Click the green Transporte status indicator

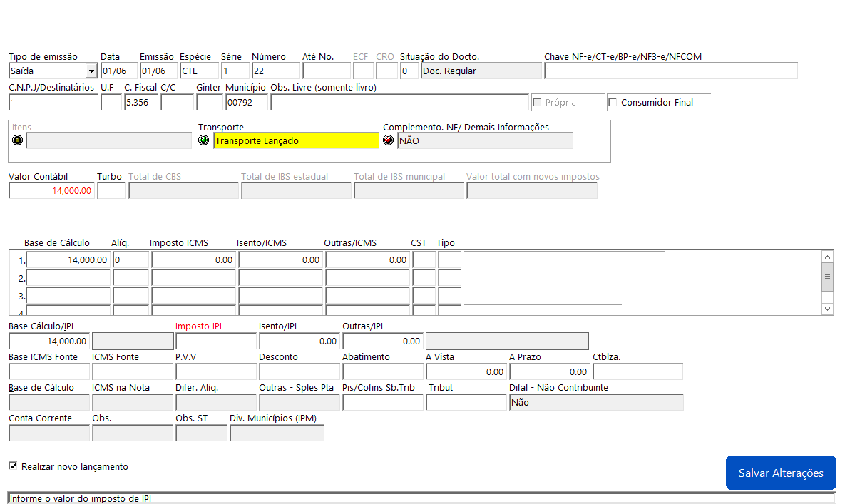click(x=204, y=140)
